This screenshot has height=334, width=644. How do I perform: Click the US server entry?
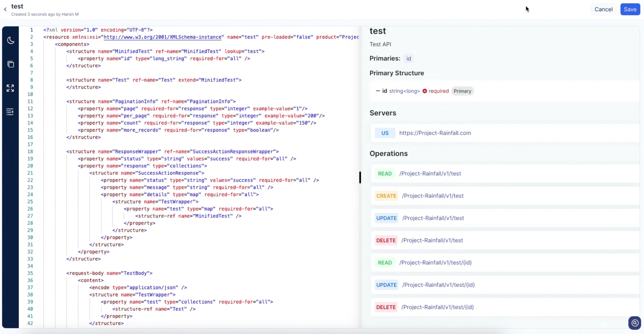click(x=505, y=133)
